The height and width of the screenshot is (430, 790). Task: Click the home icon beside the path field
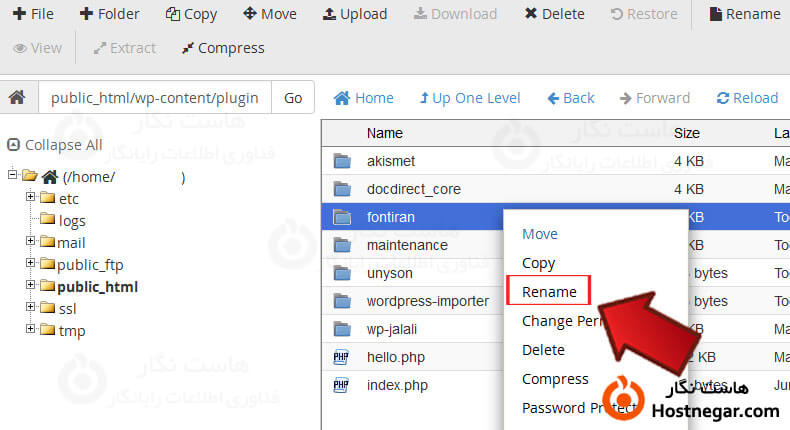point(17,98)
